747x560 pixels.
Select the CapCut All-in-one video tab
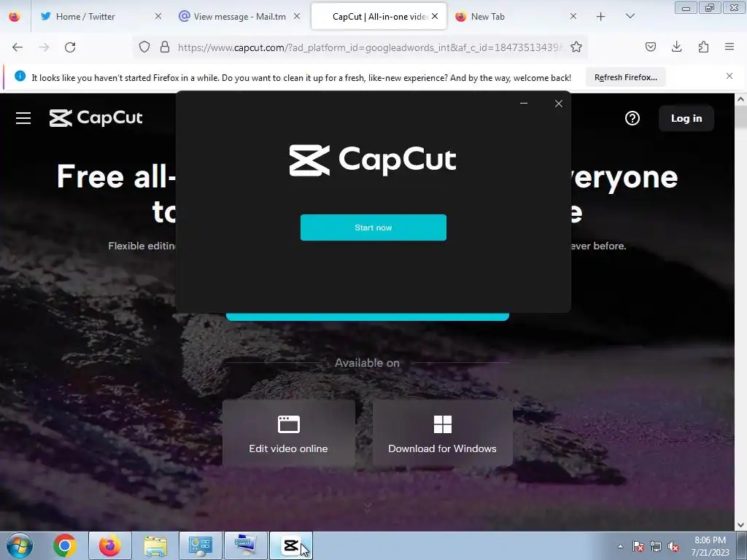379,17
